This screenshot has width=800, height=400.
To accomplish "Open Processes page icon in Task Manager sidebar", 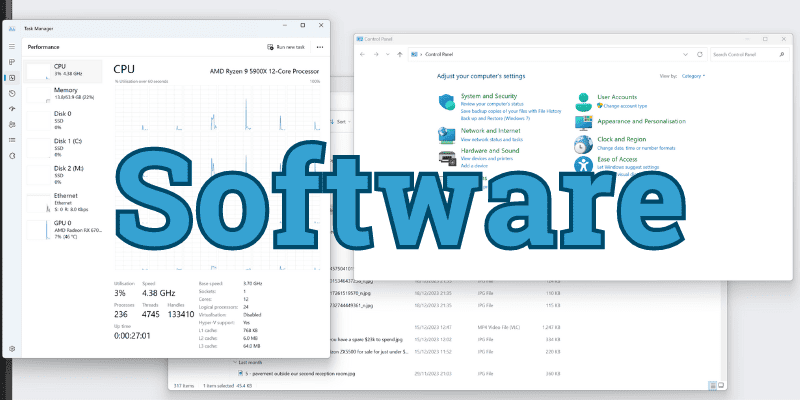I will pos(12,62).
